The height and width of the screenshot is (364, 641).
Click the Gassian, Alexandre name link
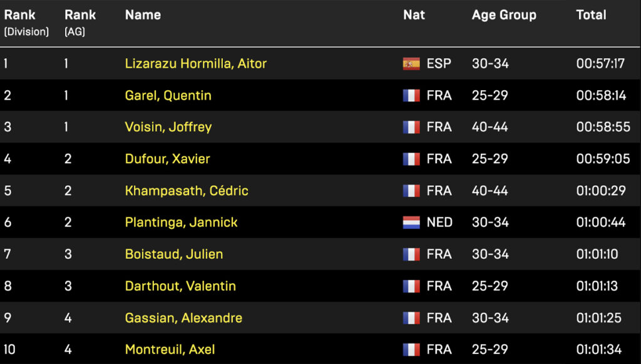(x=184, y=318)
